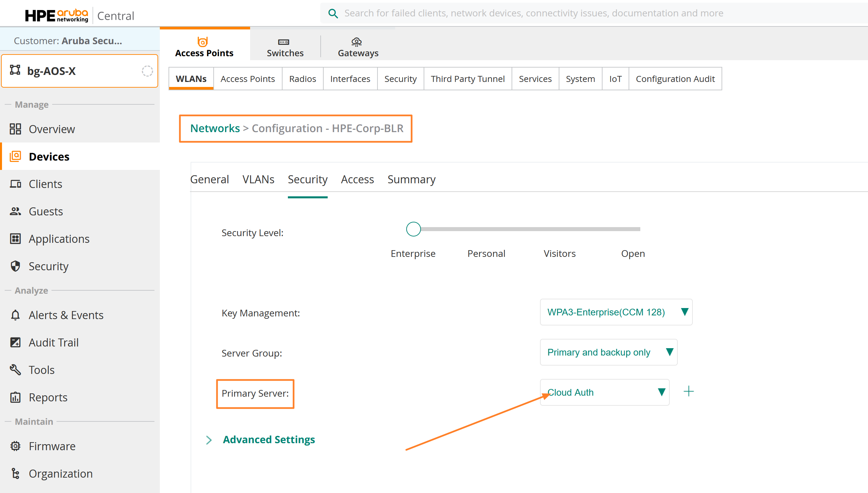The width and height of the screenshot is (868, 493).
Task: Set security level to Visitors
Action: point(559,254)
